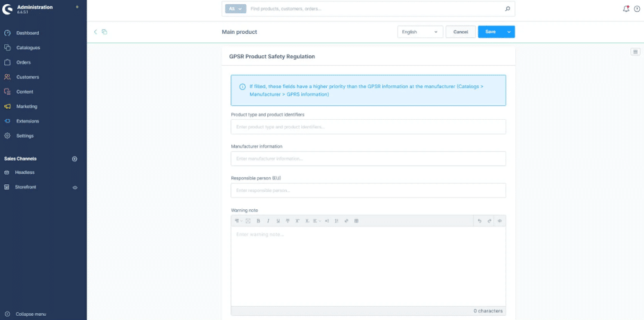This screenshot has width=644, height=320.
Task: Go back with the arrow icon
Action: tap(96, 32)
